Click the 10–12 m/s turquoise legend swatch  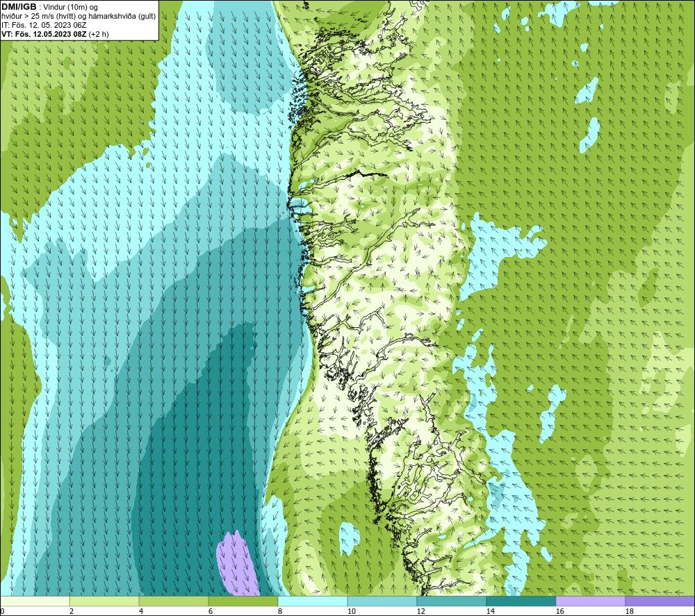click(x=382, y=601)
